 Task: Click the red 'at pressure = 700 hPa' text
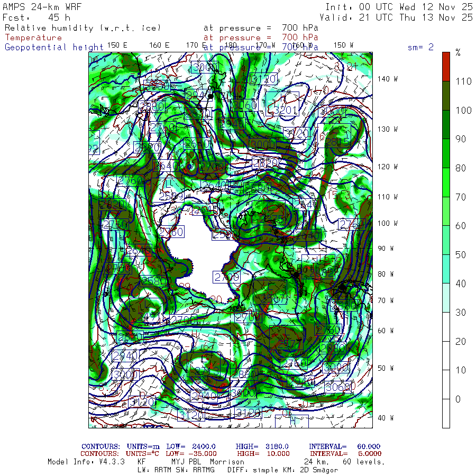point(261,38)
